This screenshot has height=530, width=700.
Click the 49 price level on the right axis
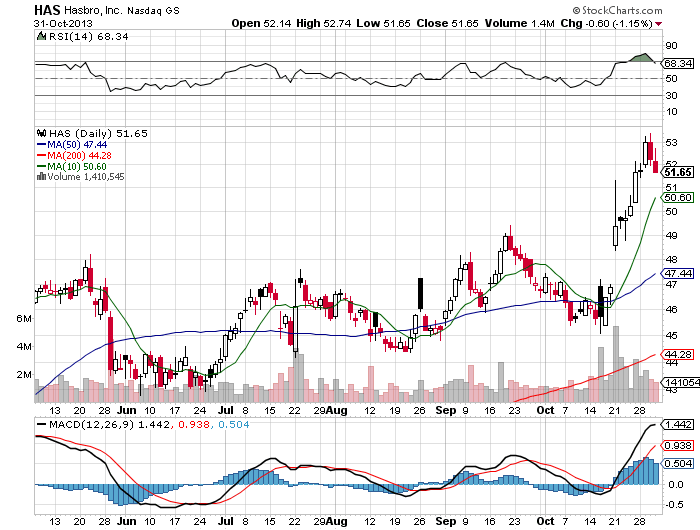[x=671, y=235]
